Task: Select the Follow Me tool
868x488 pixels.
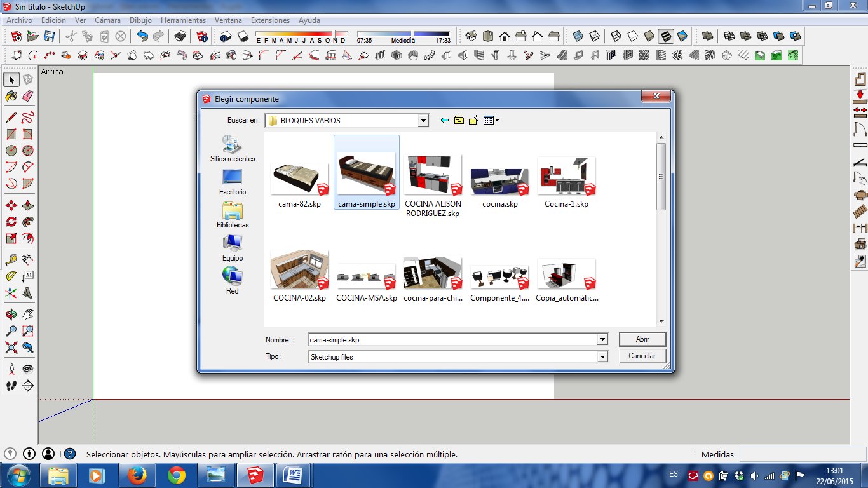Action: (x=28, y=222)
